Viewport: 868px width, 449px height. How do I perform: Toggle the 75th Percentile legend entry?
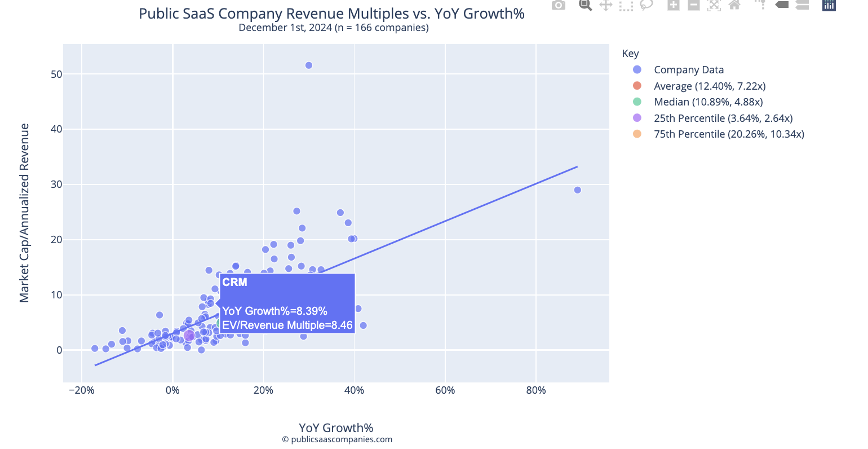pos(729,134)
